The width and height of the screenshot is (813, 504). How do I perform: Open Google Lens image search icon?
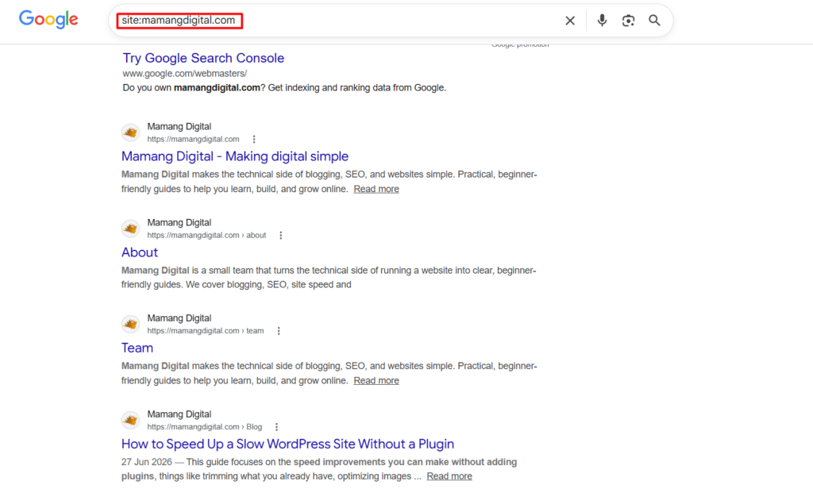click(628, 21)
